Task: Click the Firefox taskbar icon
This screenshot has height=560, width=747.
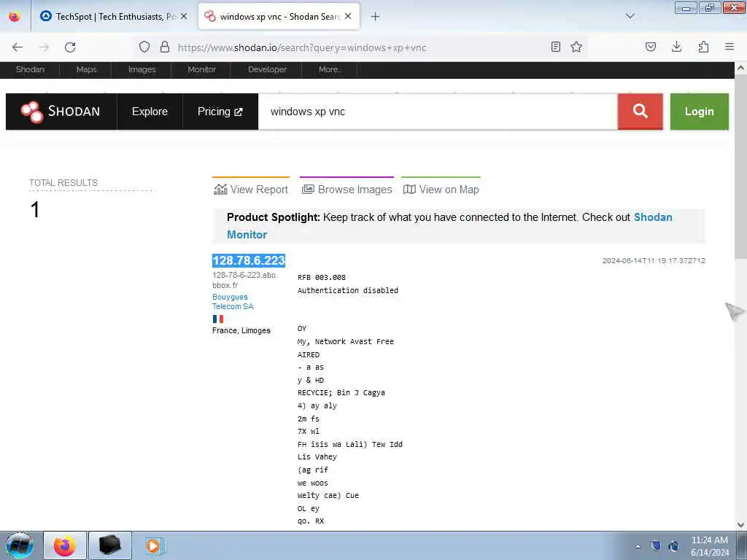Action: 65,545
